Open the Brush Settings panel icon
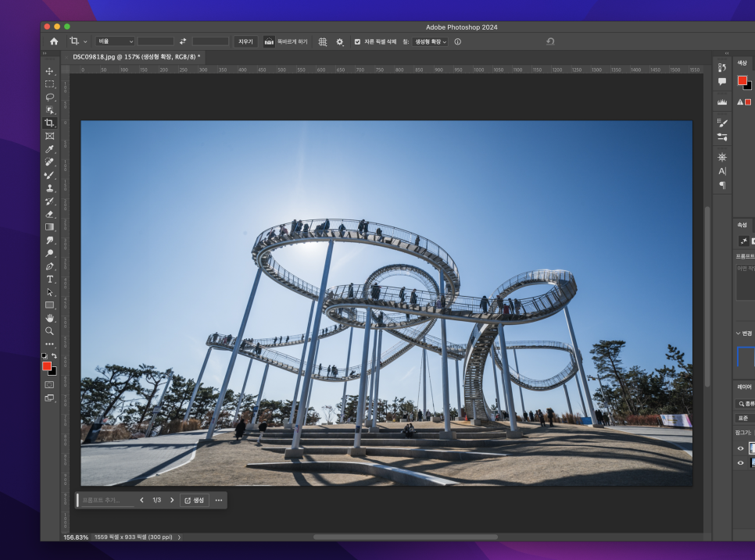Viewport: 755px width, 560px height. [721, 123]
